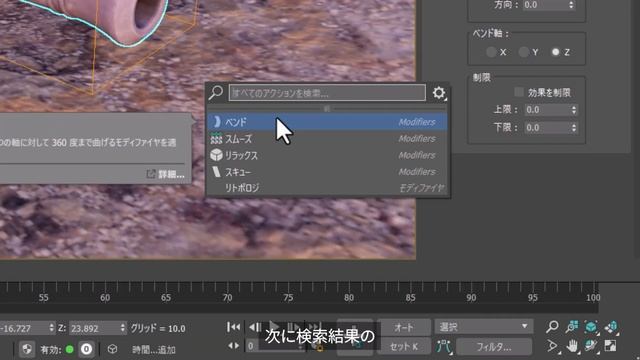This screenshot has height=360, width=640.
Task: Select リトポロジ modifier from search results
Action: pyautogui.click(x=327, y=188)
